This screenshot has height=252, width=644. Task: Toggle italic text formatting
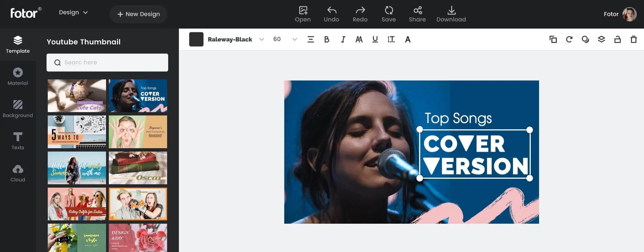(x=343, y=39)
